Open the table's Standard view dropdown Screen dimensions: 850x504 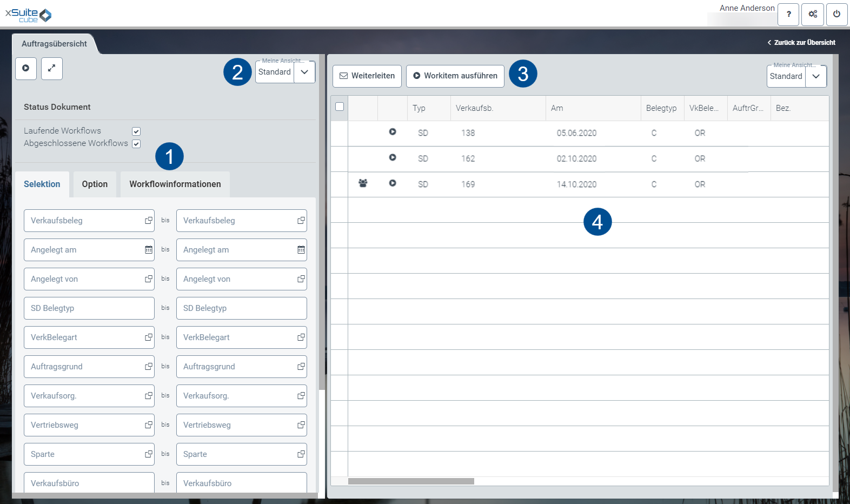pos(816,76)
